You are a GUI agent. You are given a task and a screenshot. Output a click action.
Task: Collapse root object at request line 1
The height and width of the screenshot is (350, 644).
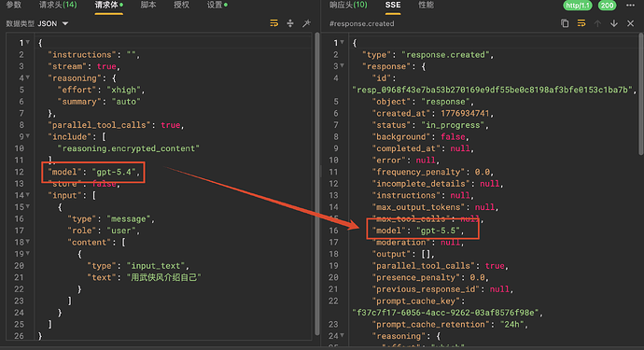(x=28, y=42)
